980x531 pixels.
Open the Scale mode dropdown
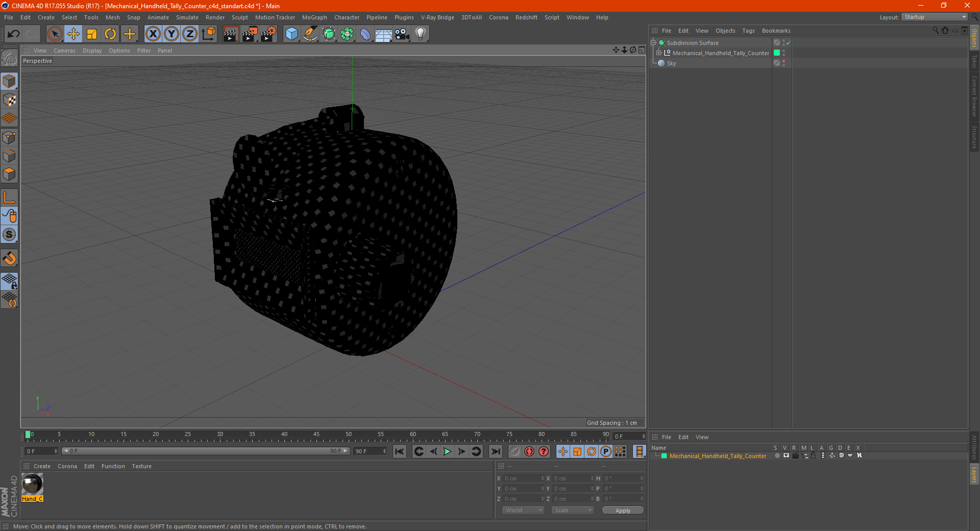573,510
